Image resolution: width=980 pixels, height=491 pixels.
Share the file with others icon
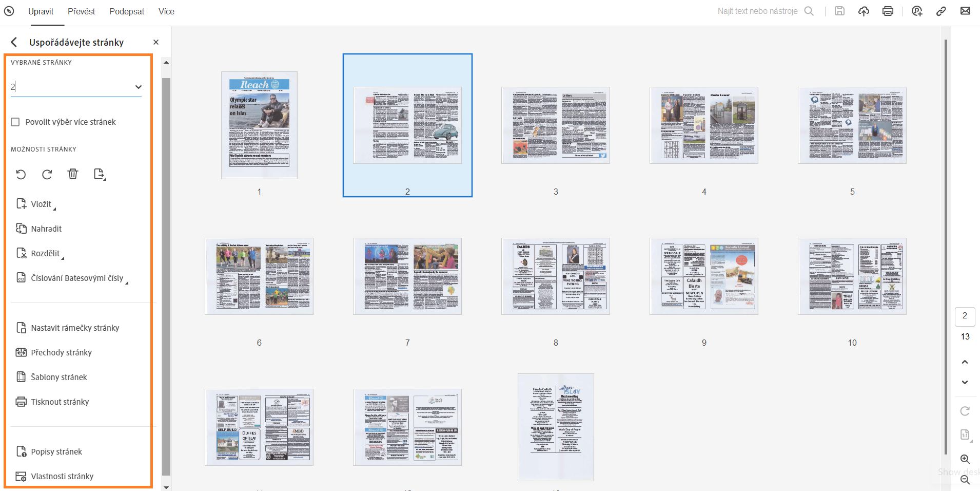point(917,11)
